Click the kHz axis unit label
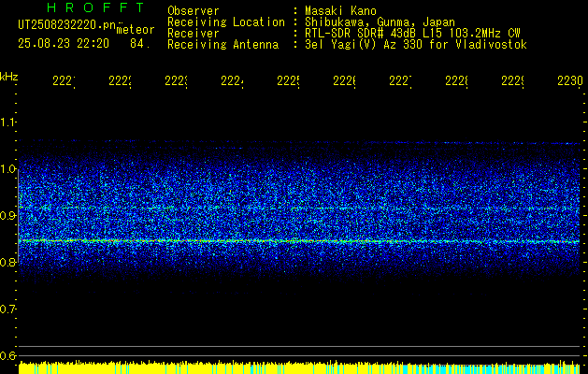Image resolution: width=588 pixels, height=374 pixels. tap(9, 77)
